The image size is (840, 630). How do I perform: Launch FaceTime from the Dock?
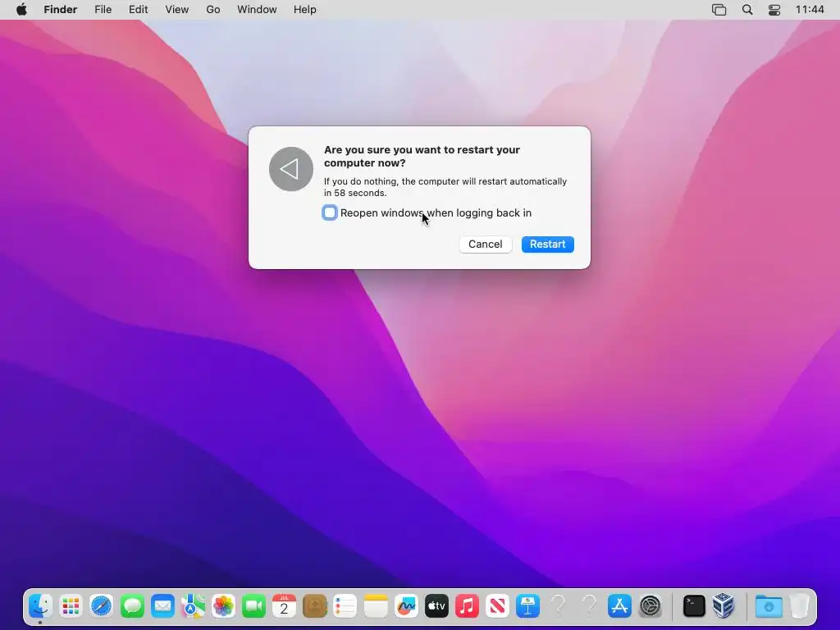[254, 606]
